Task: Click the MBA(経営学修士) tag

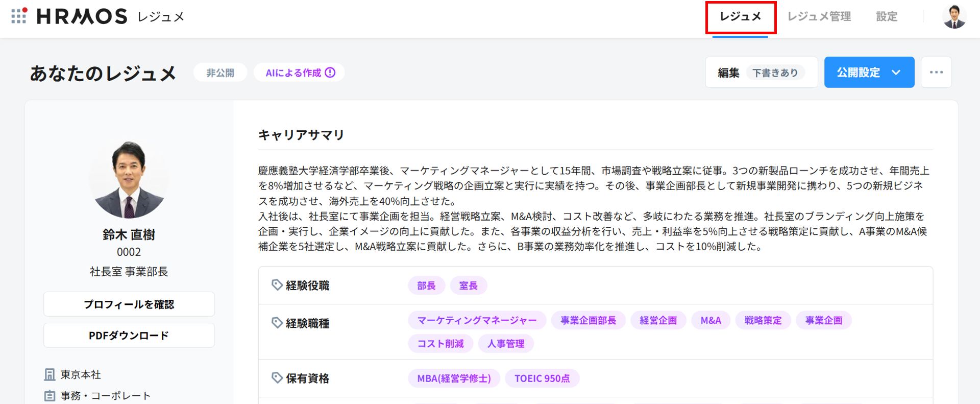Action: (x=454, y=378)
